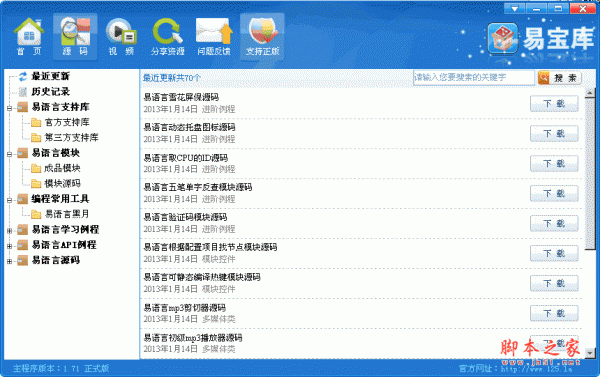The image size is (600, 377).
Task: Click the 搜索 search button
Action: pos(559,78)
